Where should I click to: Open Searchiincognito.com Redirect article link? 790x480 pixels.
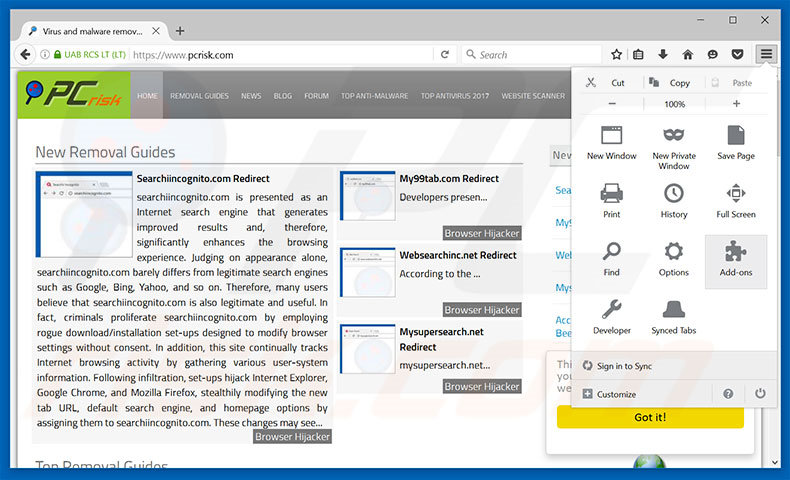coord(203,178)
